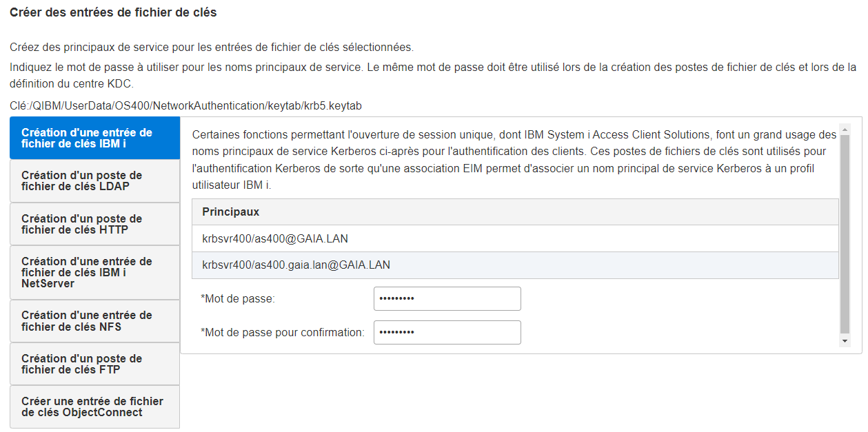Click the Principaux column header
Screen dimensions: 868x432
pos(515,212)
